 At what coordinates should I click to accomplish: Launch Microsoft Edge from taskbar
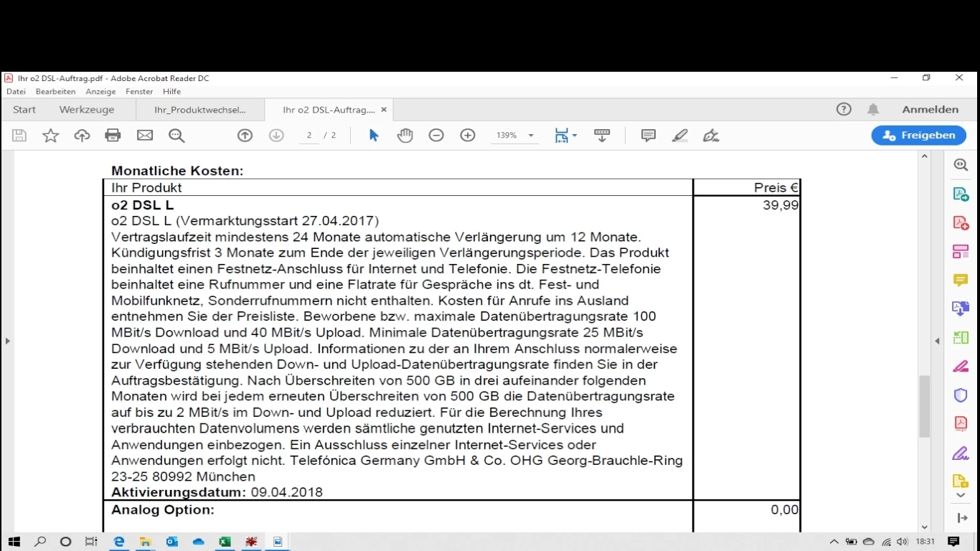click(119, 542)
